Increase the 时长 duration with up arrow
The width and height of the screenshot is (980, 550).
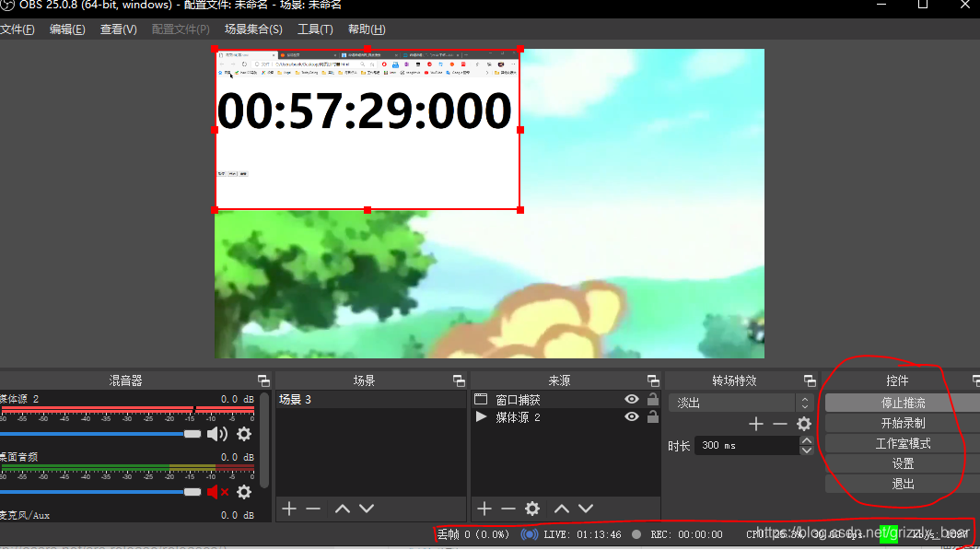(806, 440)
